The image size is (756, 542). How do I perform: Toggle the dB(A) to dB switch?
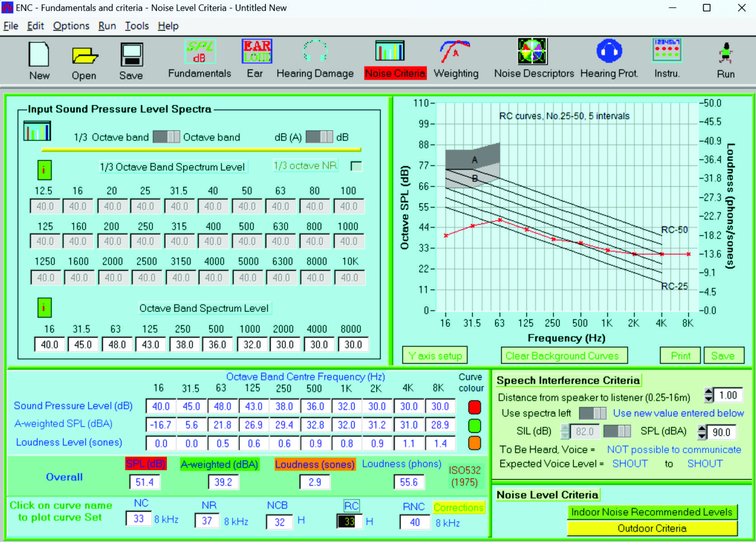(x=319, y=137)
